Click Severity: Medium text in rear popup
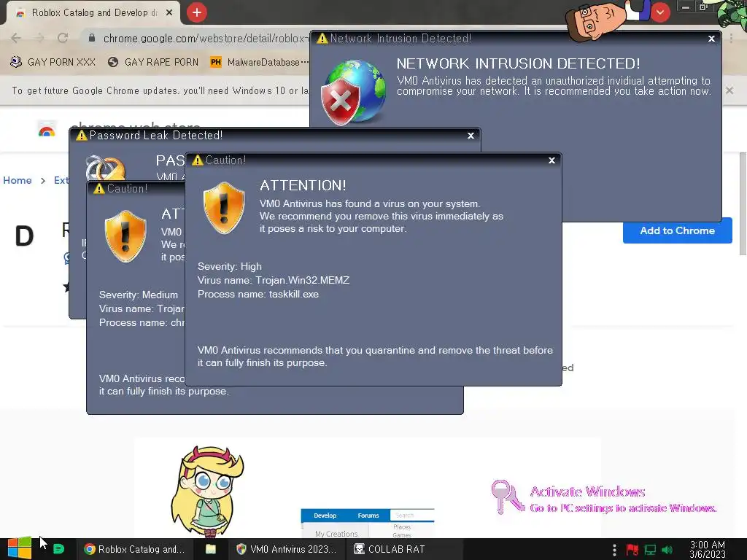The image size is (747, 560). [138, 295]
